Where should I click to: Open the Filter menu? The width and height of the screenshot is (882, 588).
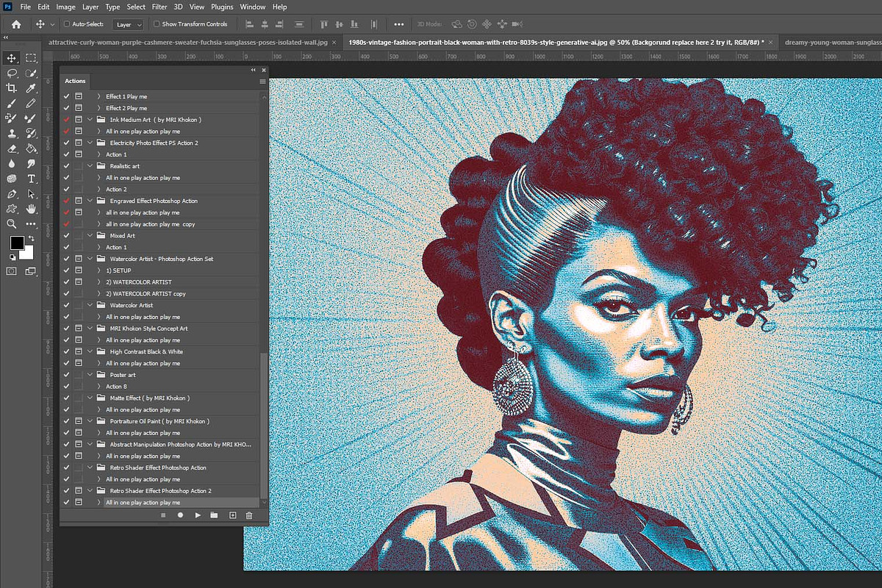pos(159,7)
